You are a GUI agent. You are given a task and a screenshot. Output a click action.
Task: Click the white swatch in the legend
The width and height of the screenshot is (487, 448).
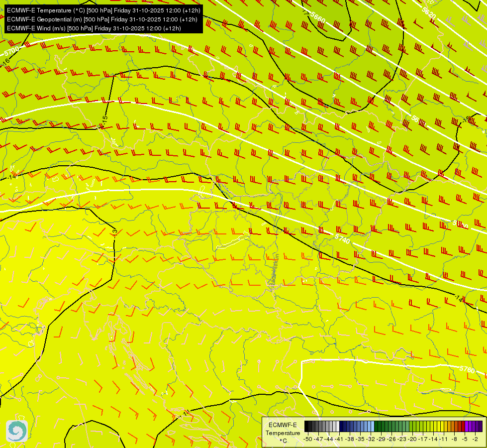[338, 426]
